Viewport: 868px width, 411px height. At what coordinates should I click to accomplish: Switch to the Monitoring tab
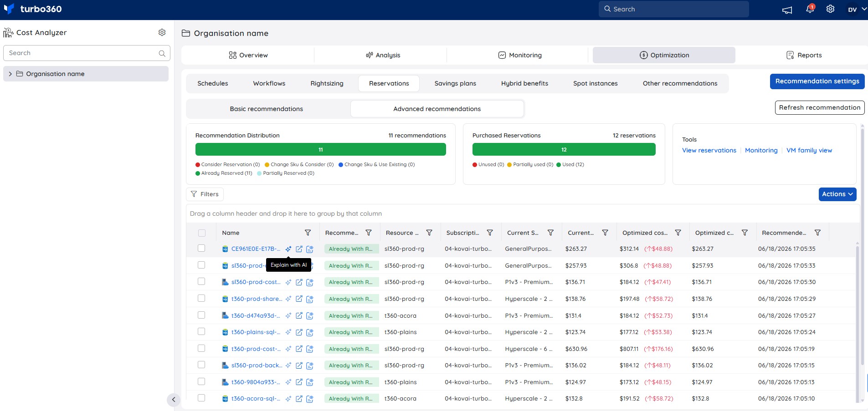(x=520, y=55)
